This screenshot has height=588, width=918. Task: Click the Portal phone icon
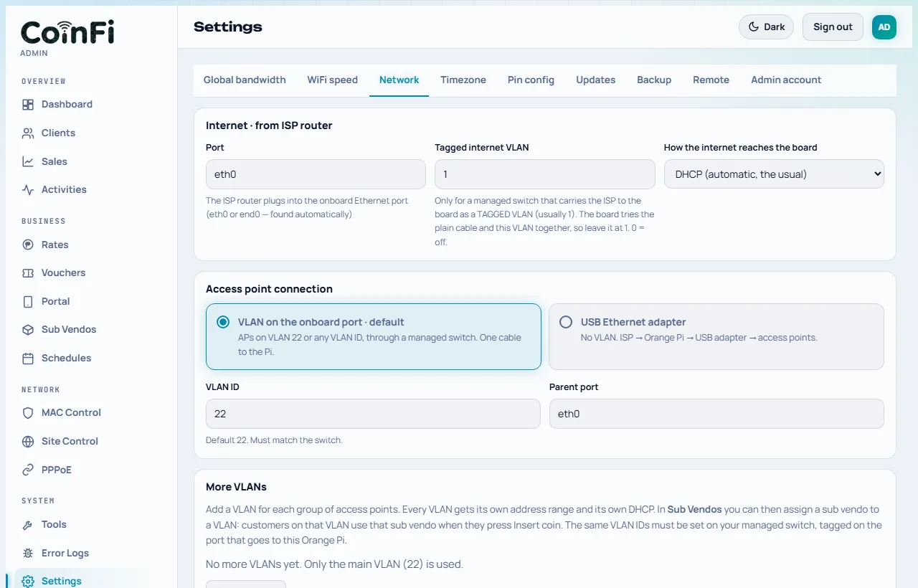click(x=28, y=302)
